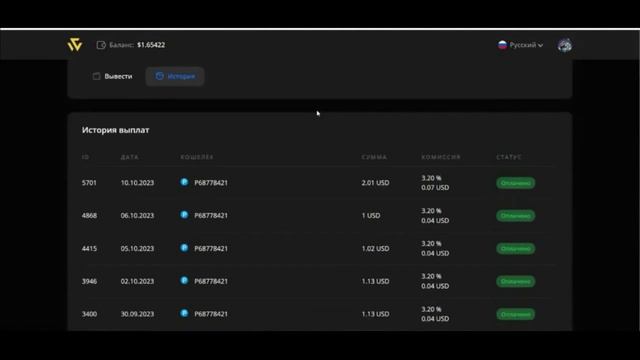Open the Русский language dropdown
640x360 pixels.
(520, 45)
